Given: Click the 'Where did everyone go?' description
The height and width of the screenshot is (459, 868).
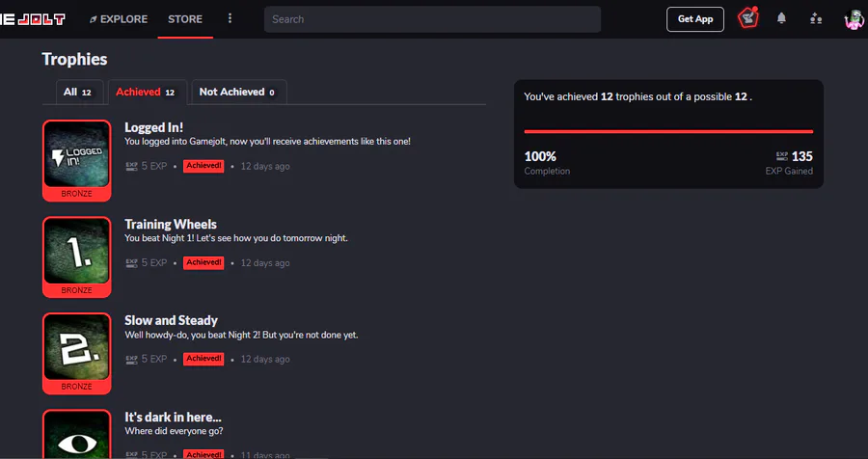Looking at the screenshot, I should (174, 431).
